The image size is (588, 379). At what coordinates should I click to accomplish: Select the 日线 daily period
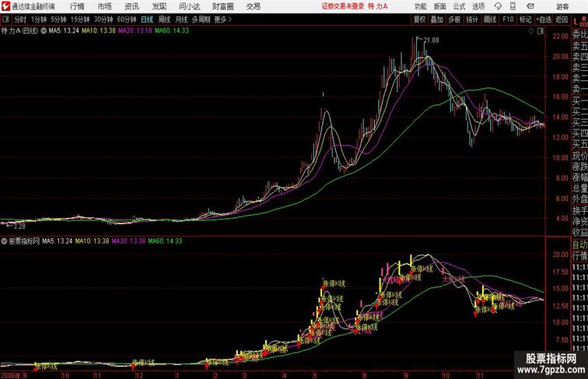tap(147, 19)
